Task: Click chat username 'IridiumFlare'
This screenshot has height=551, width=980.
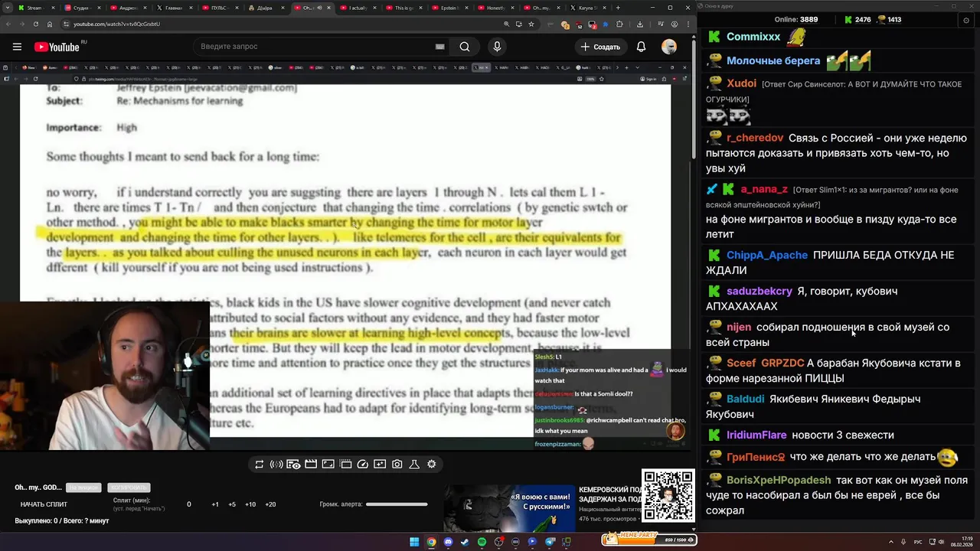Action: (756, 435)
